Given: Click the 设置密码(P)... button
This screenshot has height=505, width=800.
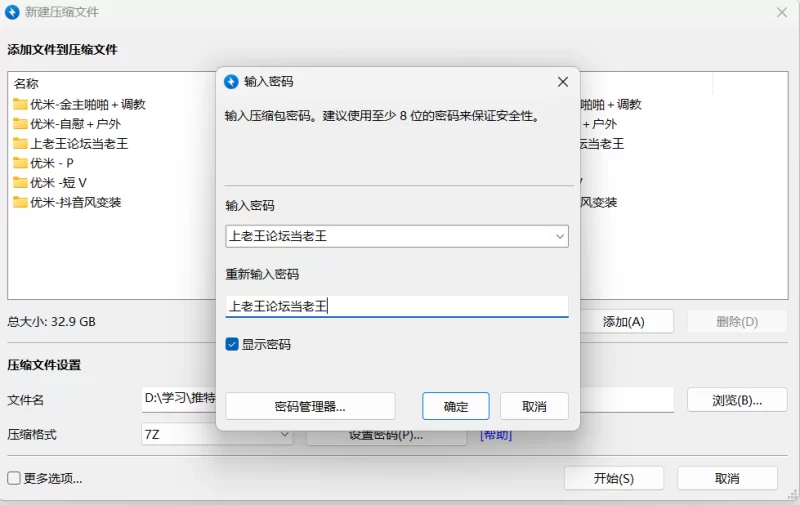Looking at the screenshot, I should (386, 437).
